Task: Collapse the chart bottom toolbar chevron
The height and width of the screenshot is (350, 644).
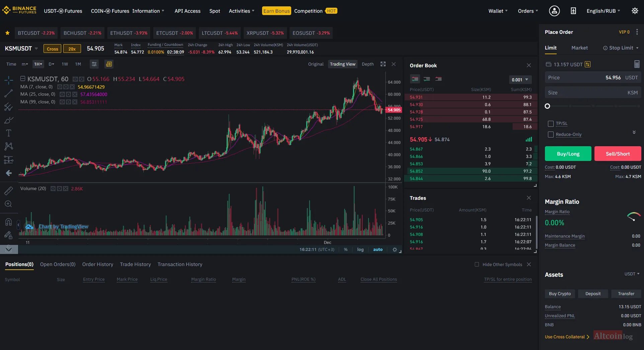Action: [9, 249]
